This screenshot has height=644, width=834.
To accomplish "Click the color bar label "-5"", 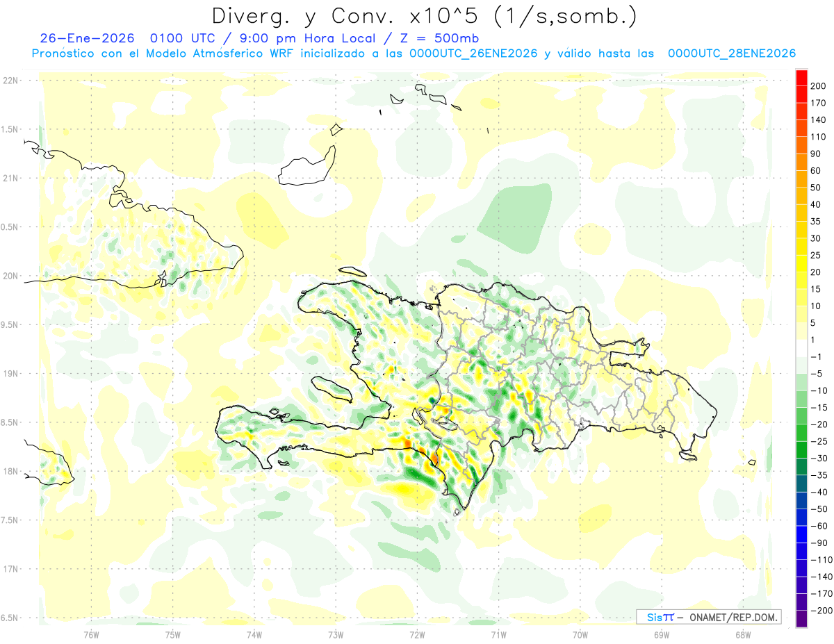I will coord(816,374).
